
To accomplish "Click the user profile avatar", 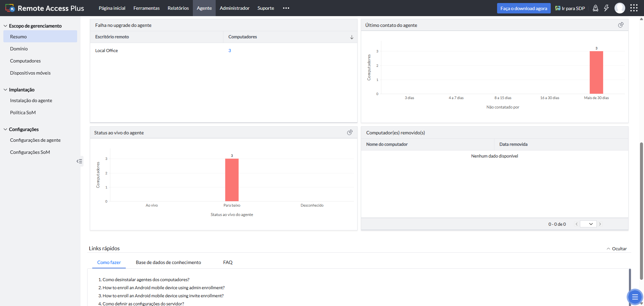I will 620,8.
